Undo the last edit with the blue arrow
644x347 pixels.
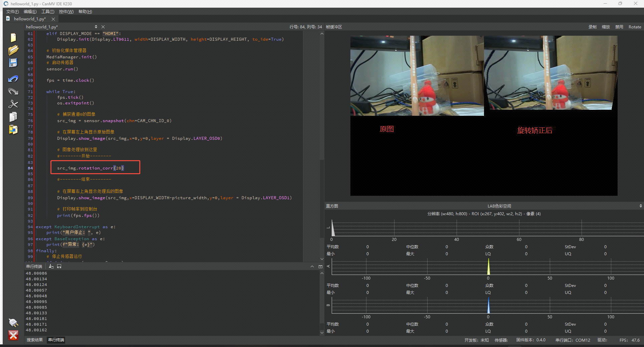click(x=13, y=79)
